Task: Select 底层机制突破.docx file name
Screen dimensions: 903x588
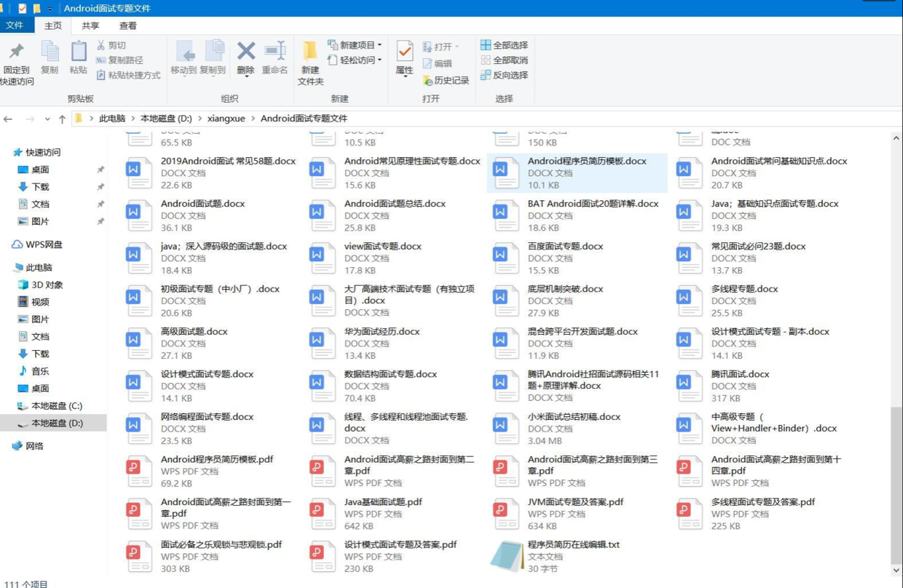Action: click(565, 289)
